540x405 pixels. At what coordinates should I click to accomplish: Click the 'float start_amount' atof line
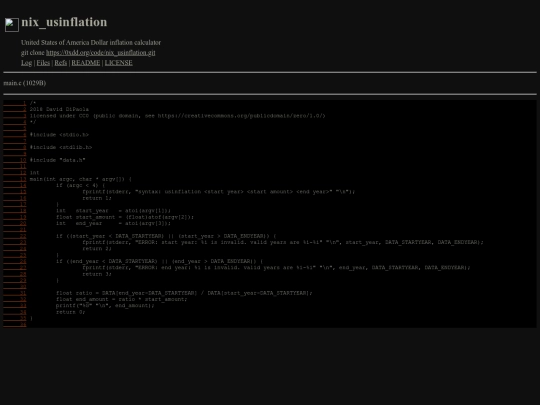[125, 217]
